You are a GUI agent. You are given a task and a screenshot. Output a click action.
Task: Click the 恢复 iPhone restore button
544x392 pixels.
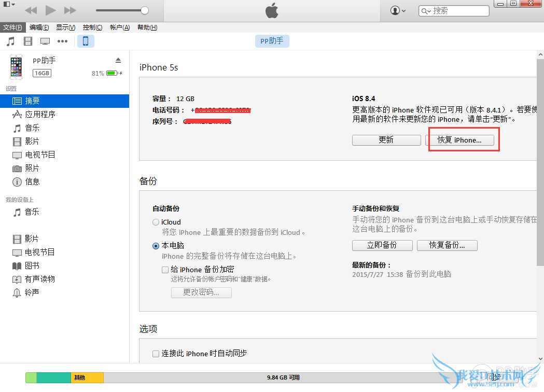tap(463, 139)
